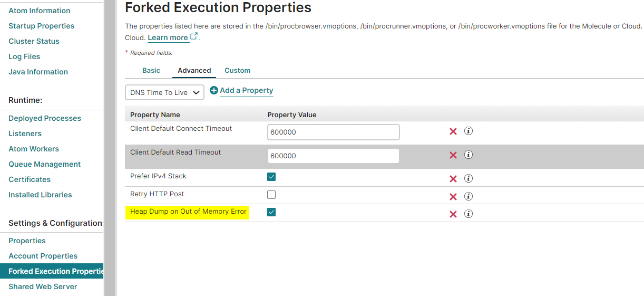Click the Client Default Read Timeout value field
This screenshot has height=296, width=644.
(333, 156)
